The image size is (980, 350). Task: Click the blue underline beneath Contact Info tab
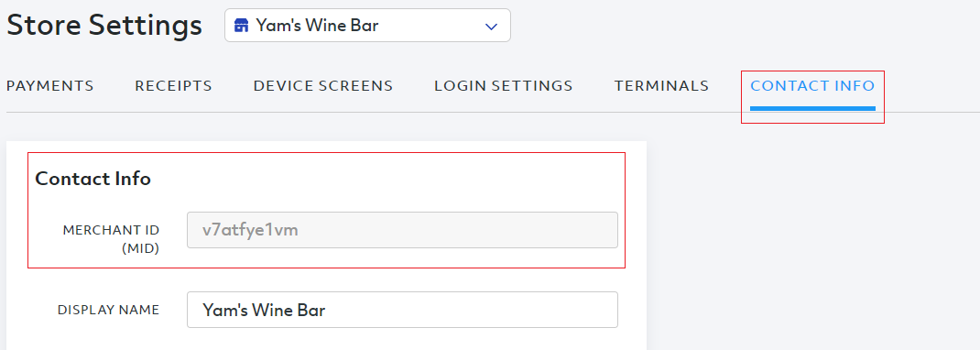[x=812, y=109]
